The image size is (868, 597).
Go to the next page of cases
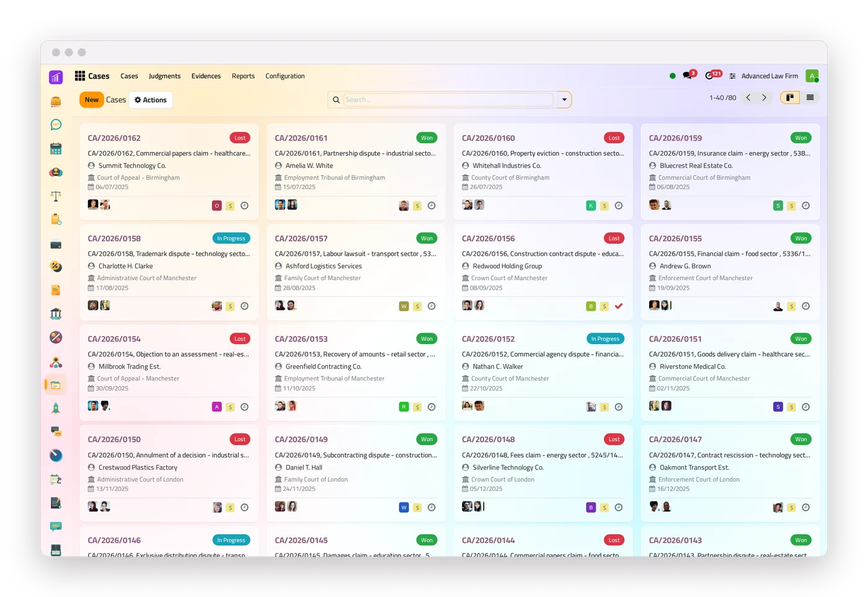click(x=764, y=98)
